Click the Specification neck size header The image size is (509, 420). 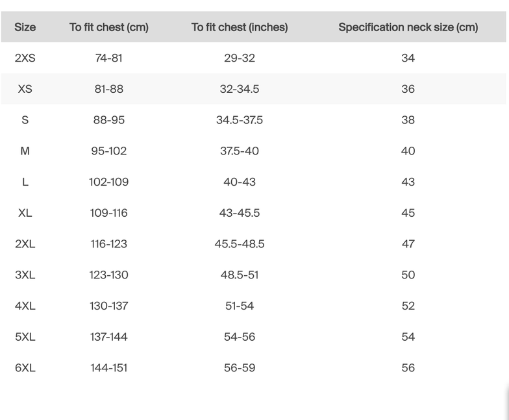point(408,27)
